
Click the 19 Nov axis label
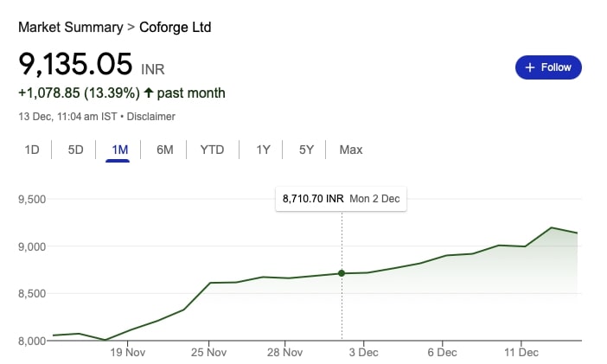pyautogui.click(x=127, y=353)
